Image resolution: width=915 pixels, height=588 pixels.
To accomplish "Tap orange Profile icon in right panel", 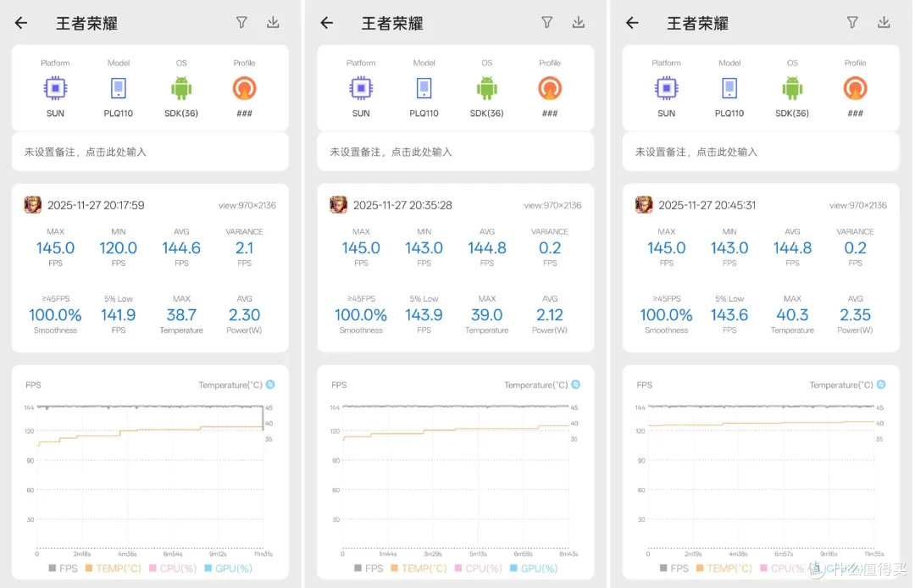I will [856, 88].
